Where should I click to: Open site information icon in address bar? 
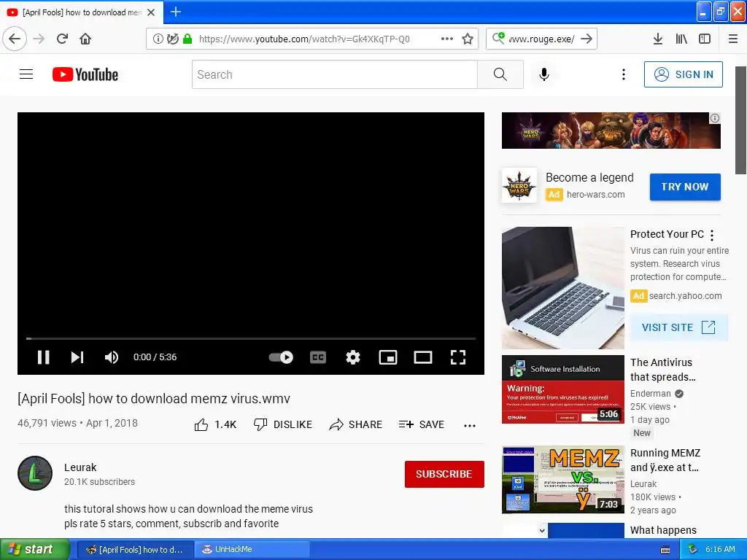(x=158, y=39)
